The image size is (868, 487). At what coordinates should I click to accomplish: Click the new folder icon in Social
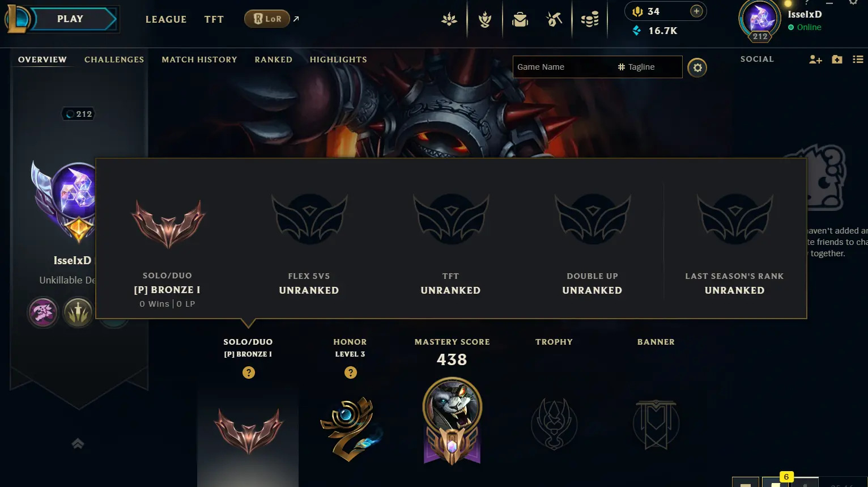pos(837,60)
